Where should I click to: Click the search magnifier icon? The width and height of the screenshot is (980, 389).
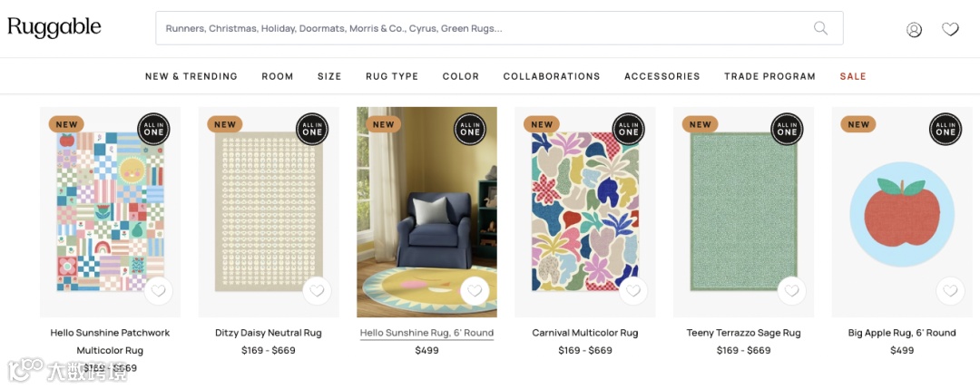click(x=820, y=28)
